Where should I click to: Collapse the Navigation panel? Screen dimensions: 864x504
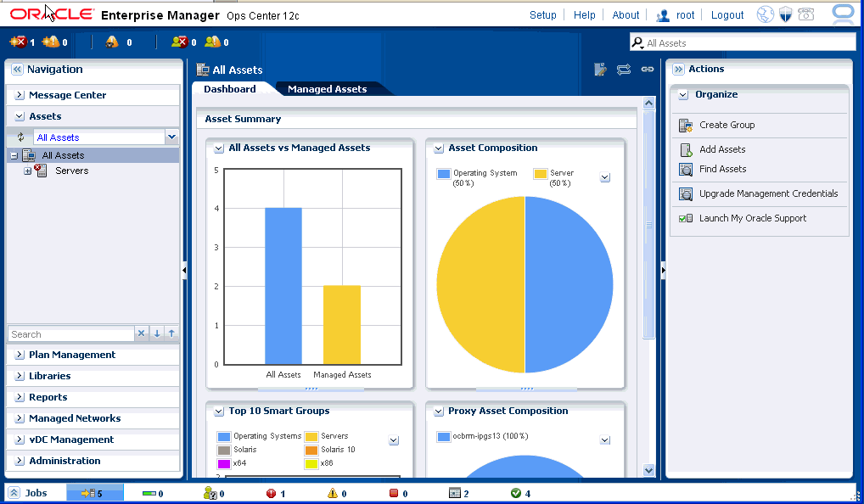click(17, 70)
